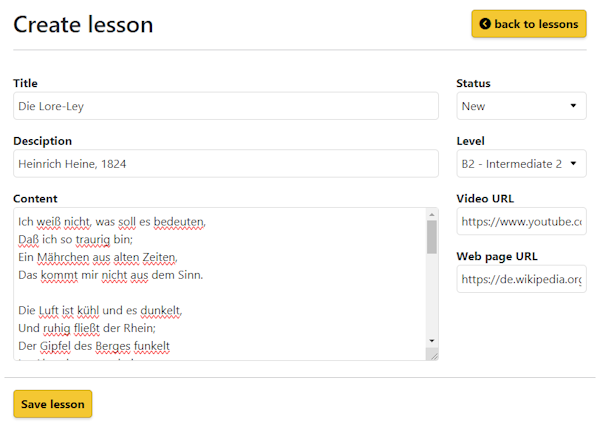Click the Content textarea resize handle
The width and height of the screenshot is (600, 426).
pos(432,354)
